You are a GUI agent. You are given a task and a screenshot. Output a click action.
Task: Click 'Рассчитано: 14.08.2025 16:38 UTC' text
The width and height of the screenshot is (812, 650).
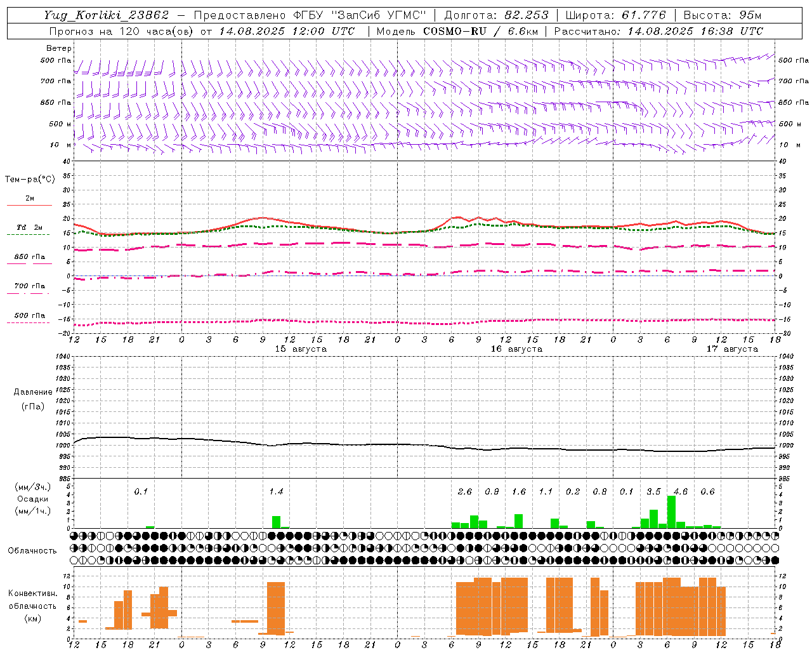click(x=658, y=31)
